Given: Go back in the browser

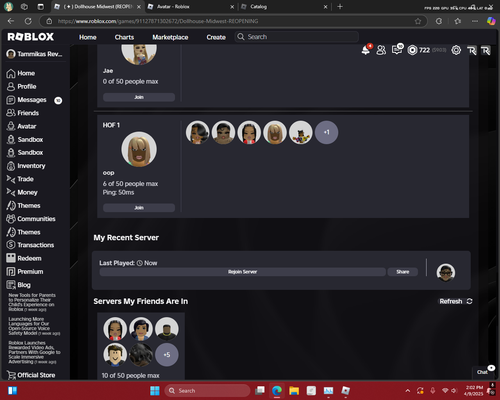Looking at the screenshot, I should pos(11,21).
